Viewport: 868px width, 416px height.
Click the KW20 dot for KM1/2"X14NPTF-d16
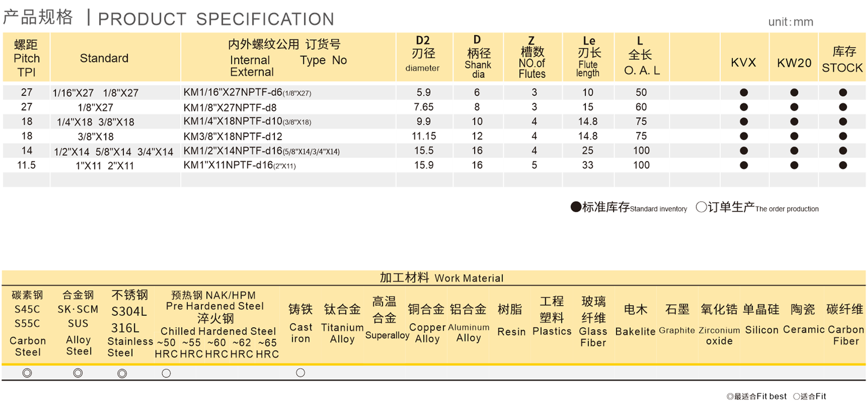(x=794, y=150)
